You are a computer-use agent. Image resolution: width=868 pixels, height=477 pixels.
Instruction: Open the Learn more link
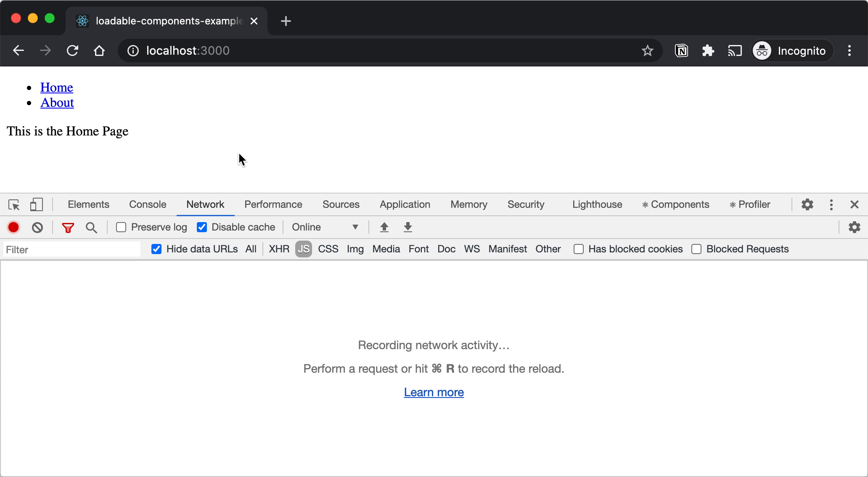(434, 392)
